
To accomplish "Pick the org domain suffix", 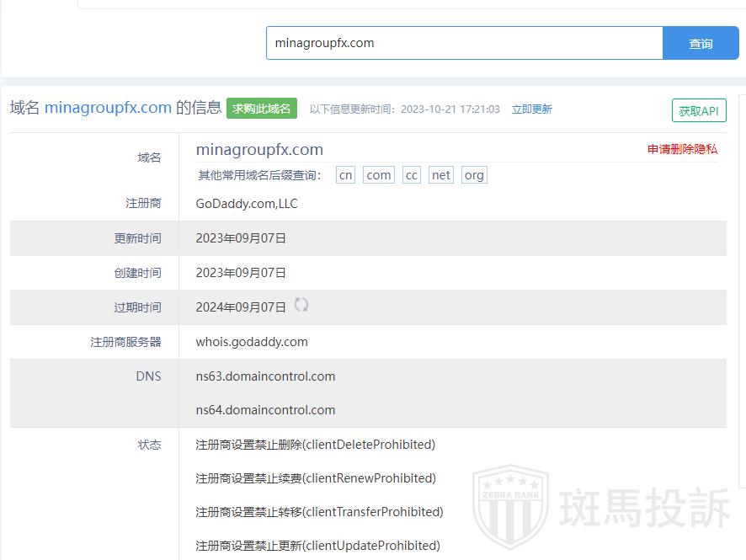I will 474,175.
